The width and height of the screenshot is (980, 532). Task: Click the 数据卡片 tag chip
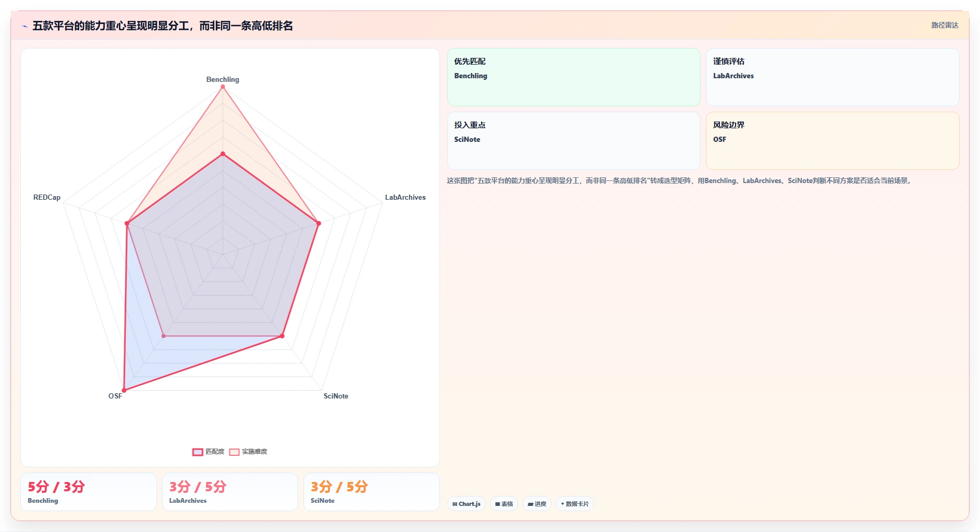coord(575,504)
